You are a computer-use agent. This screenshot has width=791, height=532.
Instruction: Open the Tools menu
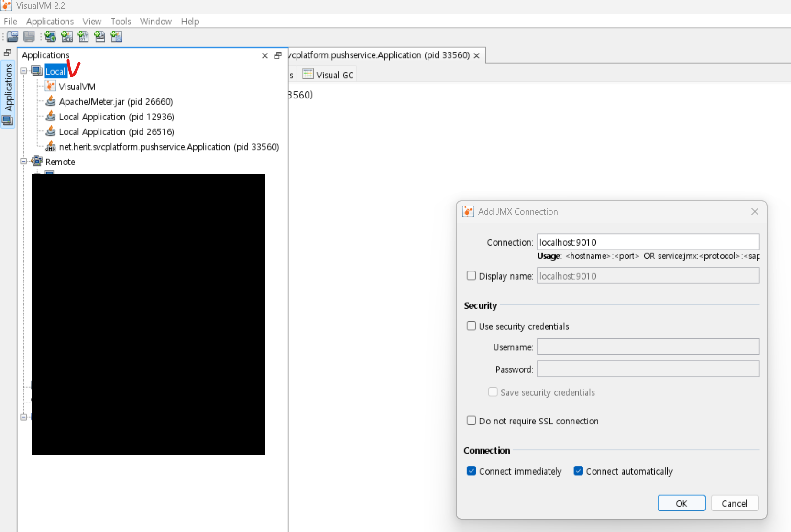(121, 22)
